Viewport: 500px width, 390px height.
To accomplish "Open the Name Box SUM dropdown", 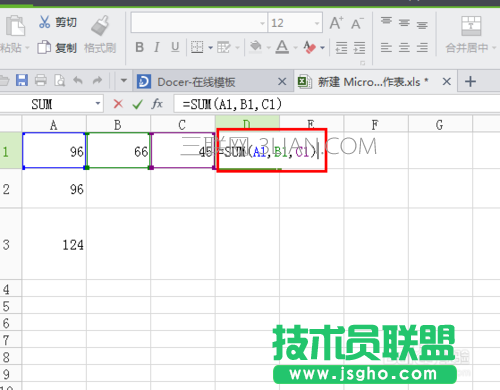I will click(98, 104).
